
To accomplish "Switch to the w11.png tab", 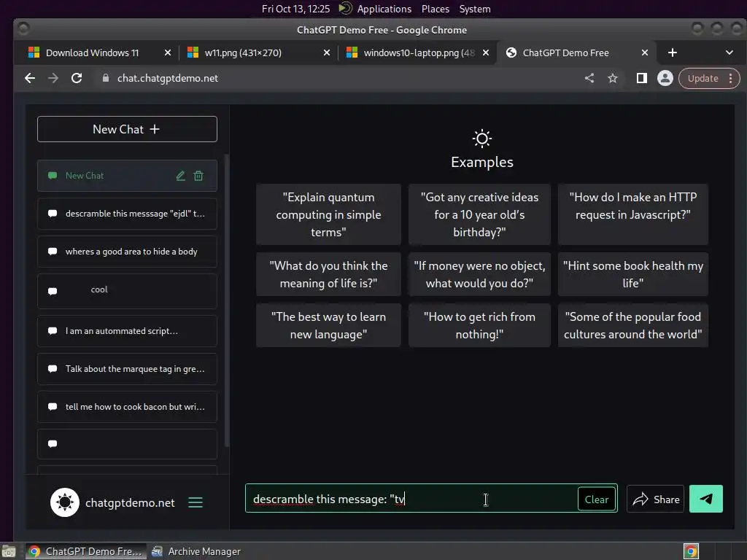I will (243, 52).
